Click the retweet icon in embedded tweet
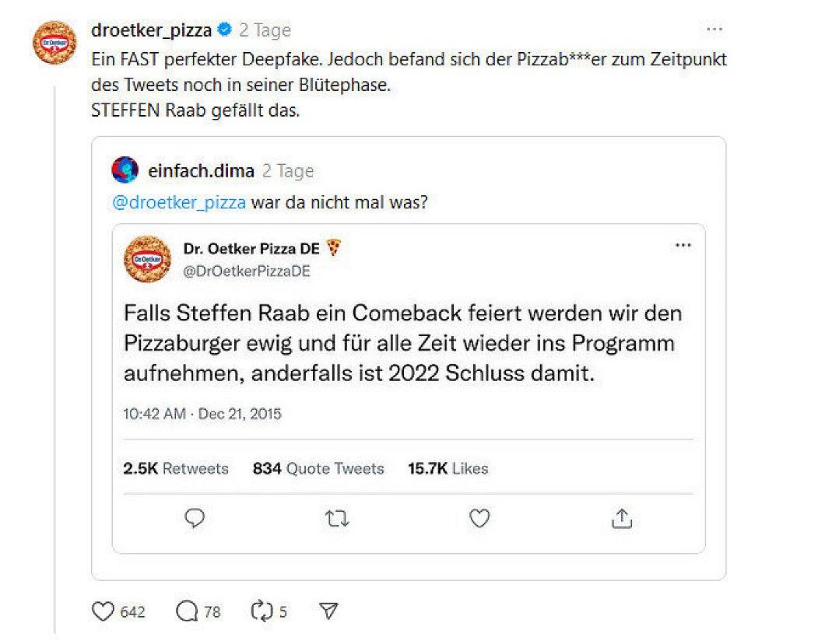The height and width of the screenshot is (644, 825). (x=337, y=519)
